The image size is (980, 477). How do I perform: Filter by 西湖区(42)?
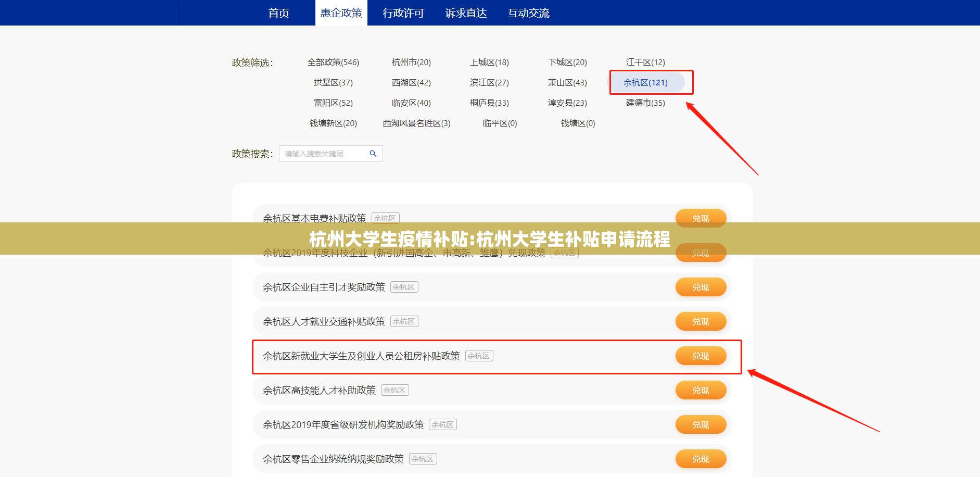tap(411, 82)
